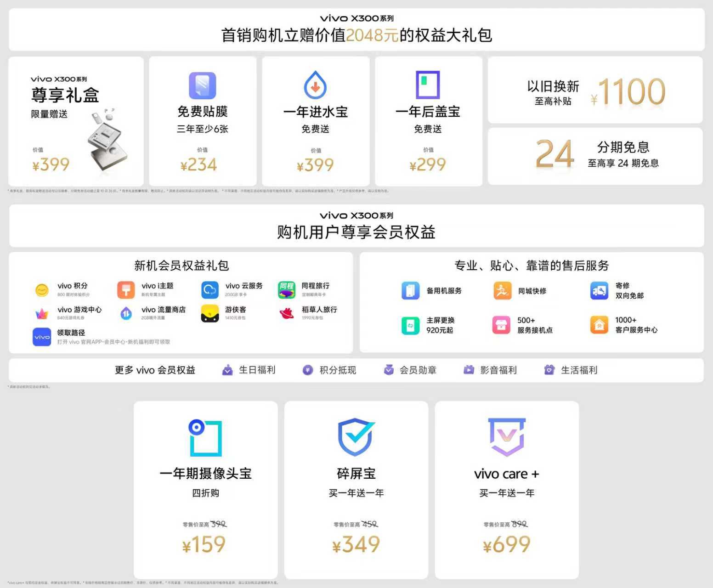Select the 一年进水宝 water drop icon
Image resolution: width=713 pixels, height=588 pixels.
click(x=315, y=85)
